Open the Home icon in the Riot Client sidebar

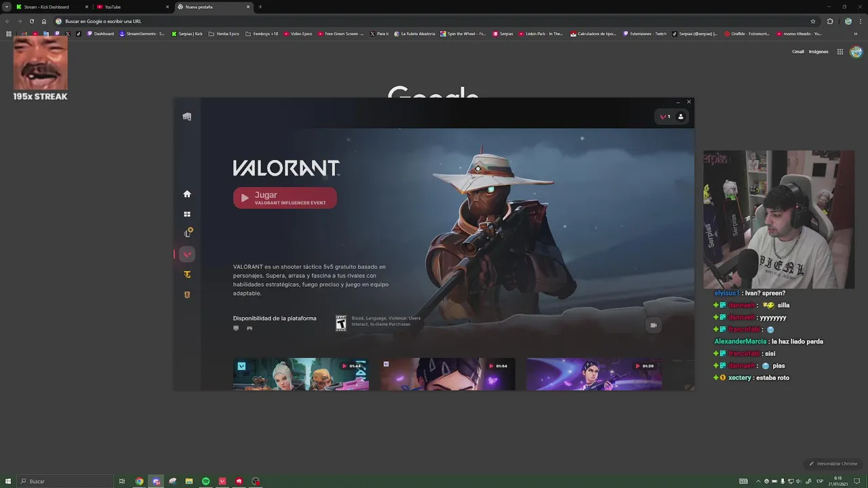tap(187, 194)
